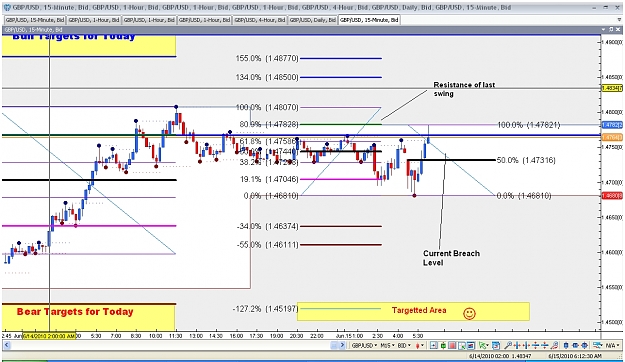Switch to the GBP/USD 4-Hour Bid tab
This screenshot has width=625, height=362.
click(260, 20)
